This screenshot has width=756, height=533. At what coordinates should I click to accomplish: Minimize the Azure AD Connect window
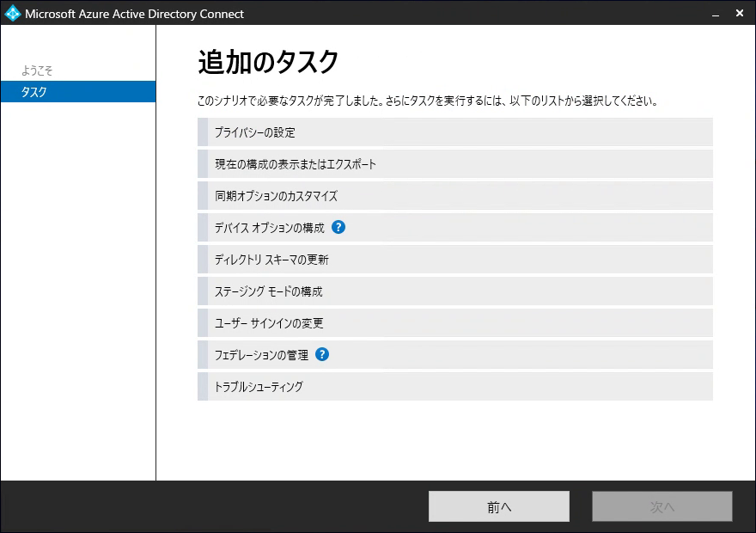(716, 14)
